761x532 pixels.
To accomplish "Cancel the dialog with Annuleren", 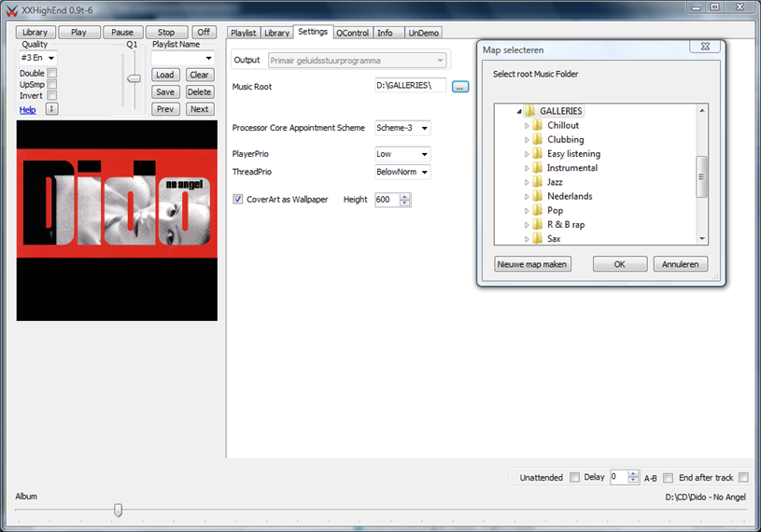I will 681,264.
